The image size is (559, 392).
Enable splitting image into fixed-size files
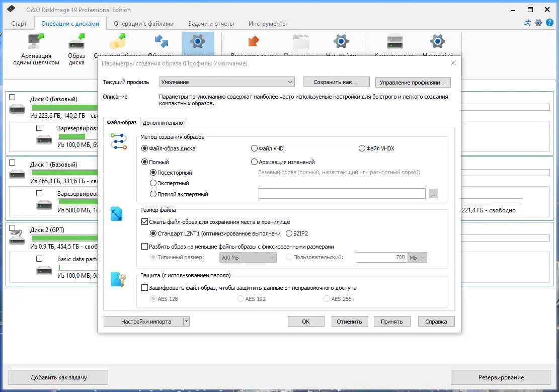(x=144, y=247)
